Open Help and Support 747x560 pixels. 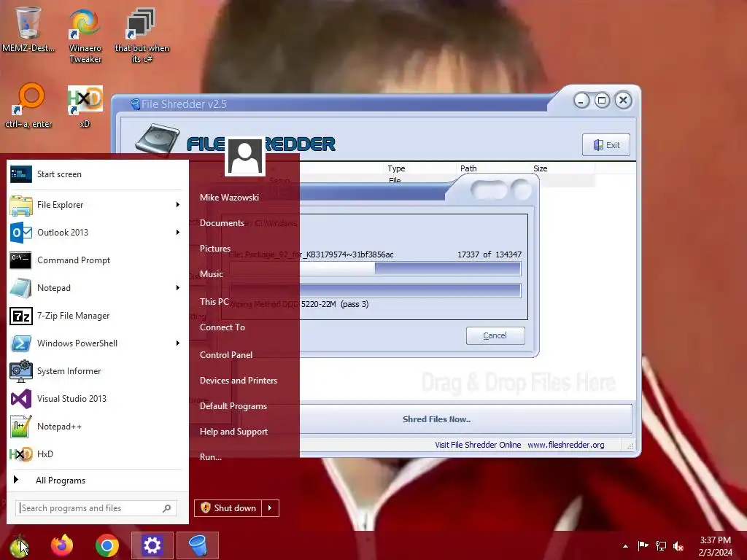(x=234, y=432)
